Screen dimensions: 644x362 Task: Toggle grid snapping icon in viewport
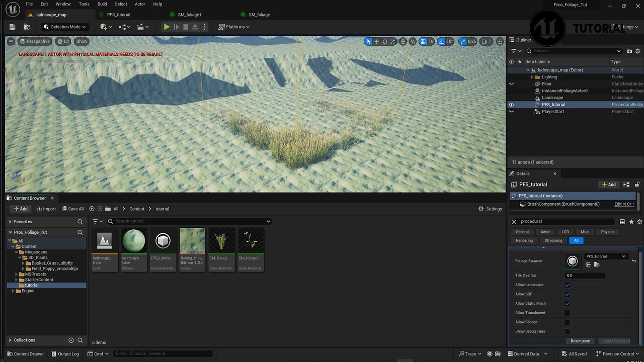click(x=423, y=41)
